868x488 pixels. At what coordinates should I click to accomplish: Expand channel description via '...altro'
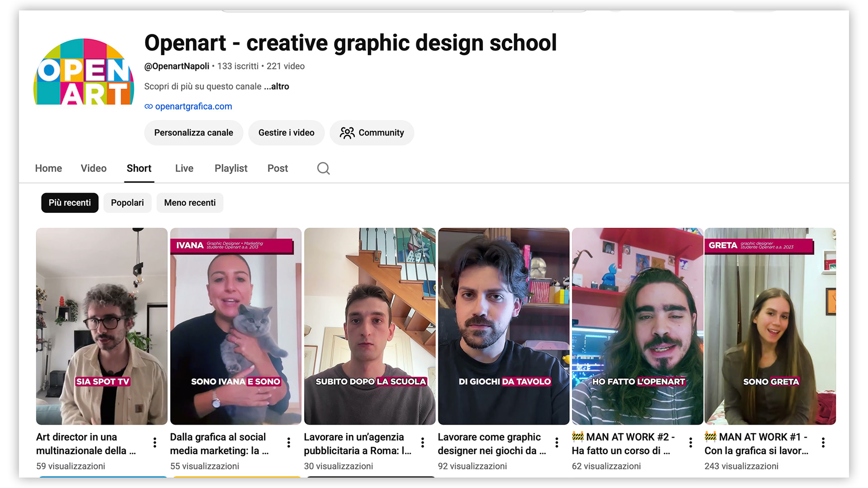point(277,86)
